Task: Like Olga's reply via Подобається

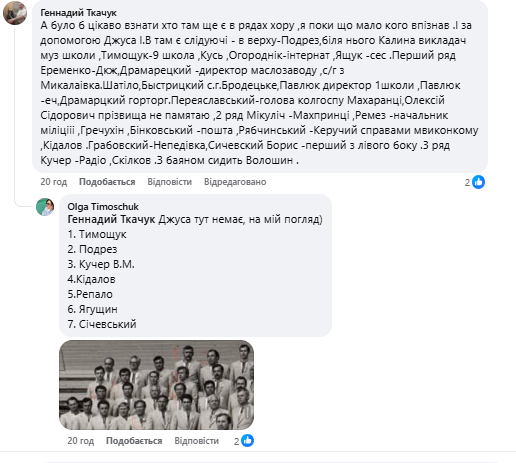Action: click(x=134, y=441)
